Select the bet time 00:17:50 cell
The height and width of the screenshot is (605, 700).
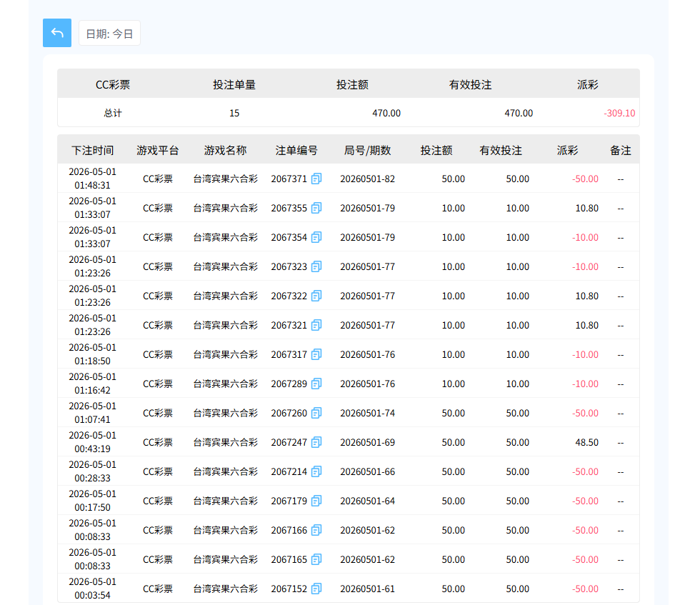click(x=92, y=501)
